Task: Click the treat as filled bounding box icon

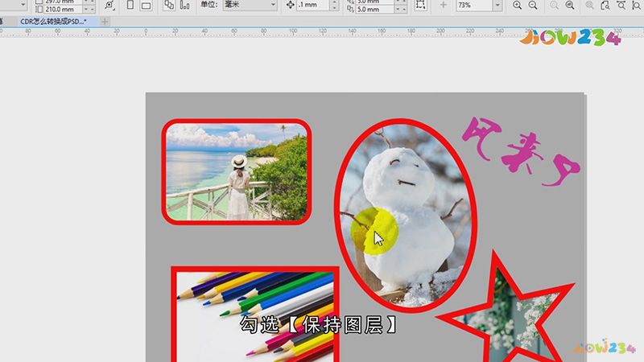Action: [x=420, y=5]
